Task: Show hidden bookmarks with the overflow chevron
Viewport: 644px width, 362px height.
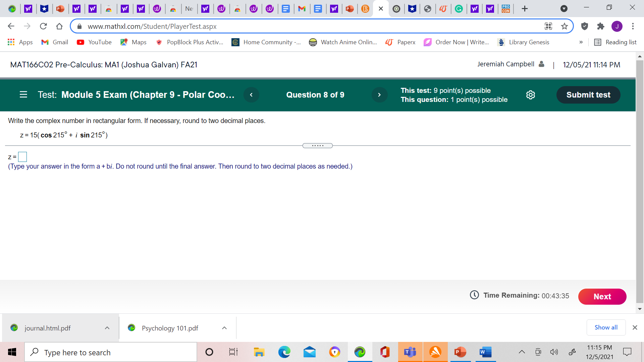Action: tap(581, 42)
